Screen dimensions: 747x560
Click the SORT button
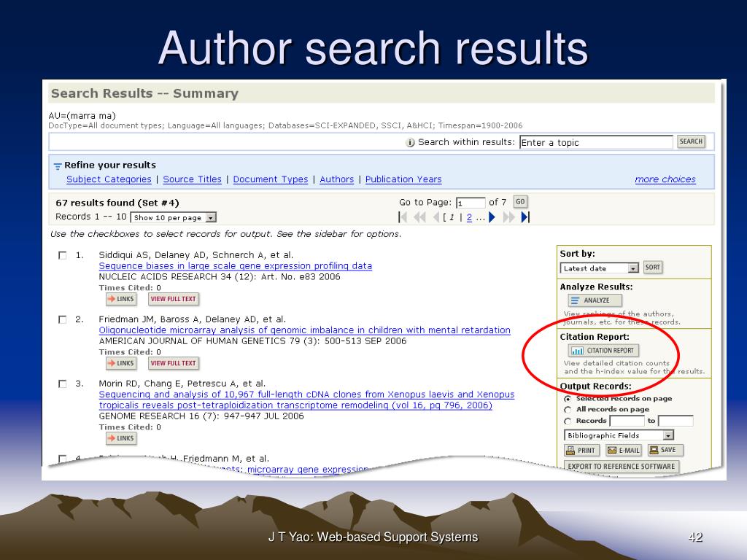tap(653, 267)
